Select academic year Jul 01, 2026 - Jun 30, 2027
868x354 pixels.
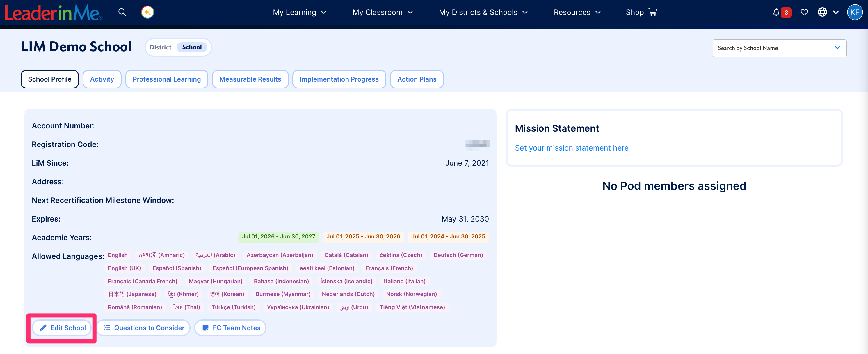click(278, 237)
